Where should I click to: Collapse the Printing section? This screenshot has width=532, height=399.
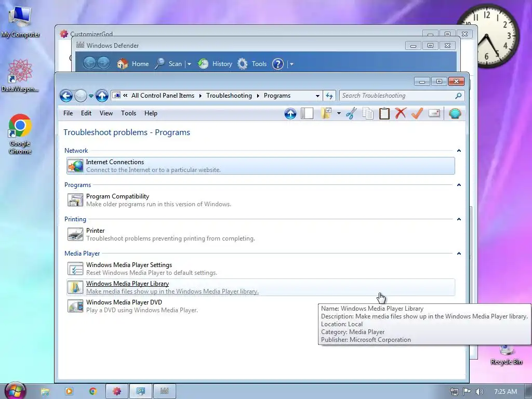tap(459, 219)
